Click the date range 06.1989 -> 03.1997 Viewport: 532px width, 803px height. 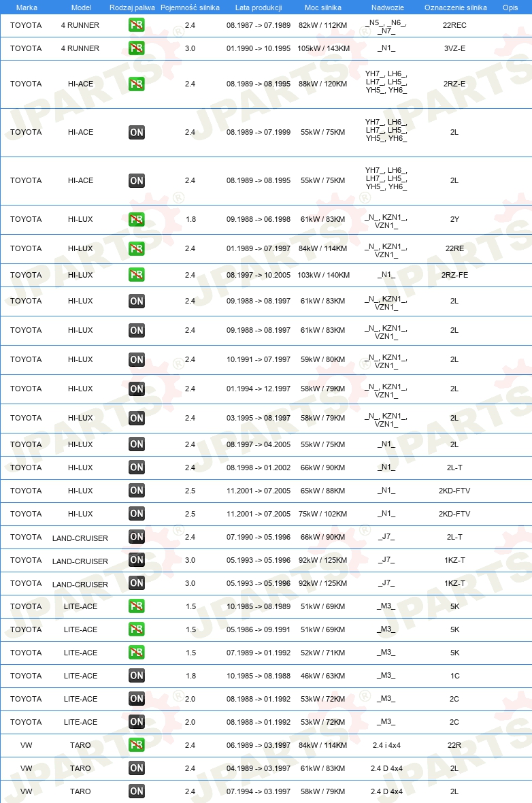(259, 746)
